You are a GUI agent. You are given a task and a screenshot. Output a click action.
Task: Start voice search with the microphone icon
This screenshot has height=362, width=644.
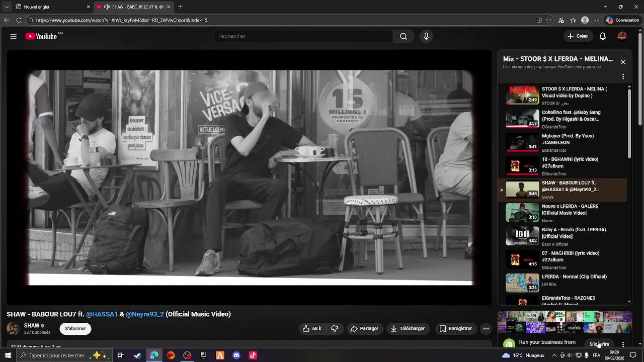(x=426, y=36)
